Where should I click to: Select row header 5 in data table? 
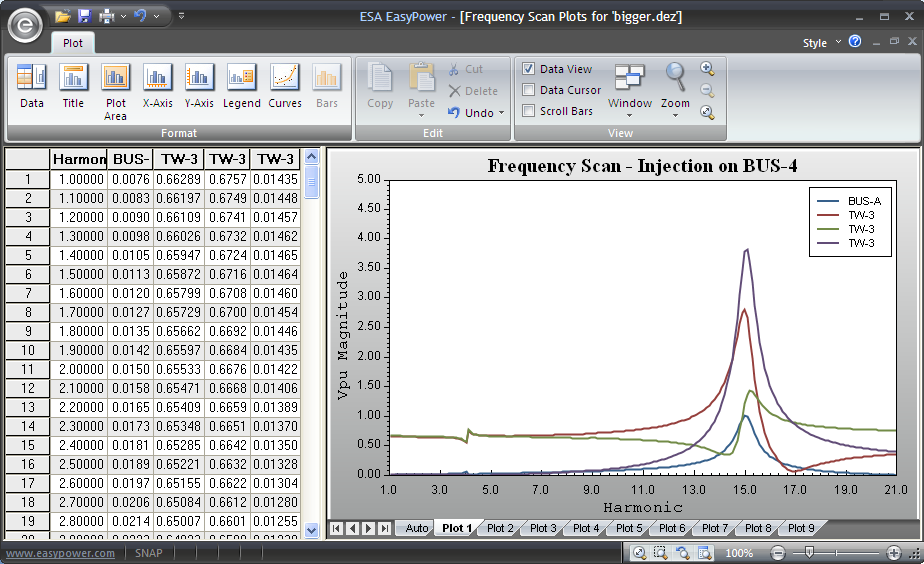point(28,255)
